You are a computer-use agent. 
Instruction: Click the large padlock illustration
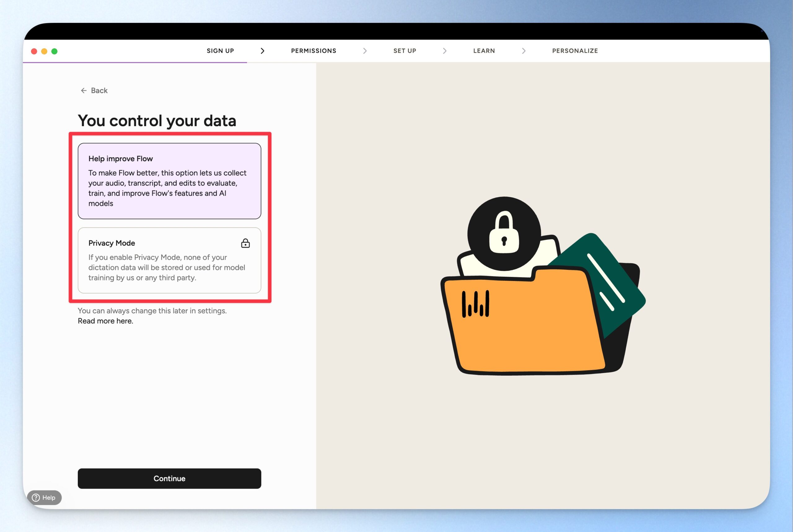504,233
